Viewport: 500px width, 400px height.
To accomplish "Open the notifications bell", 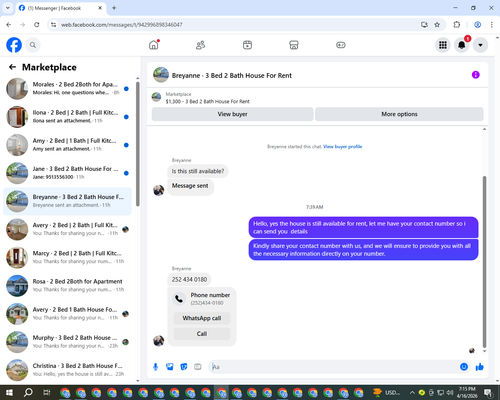I will (x=462, y=45).
